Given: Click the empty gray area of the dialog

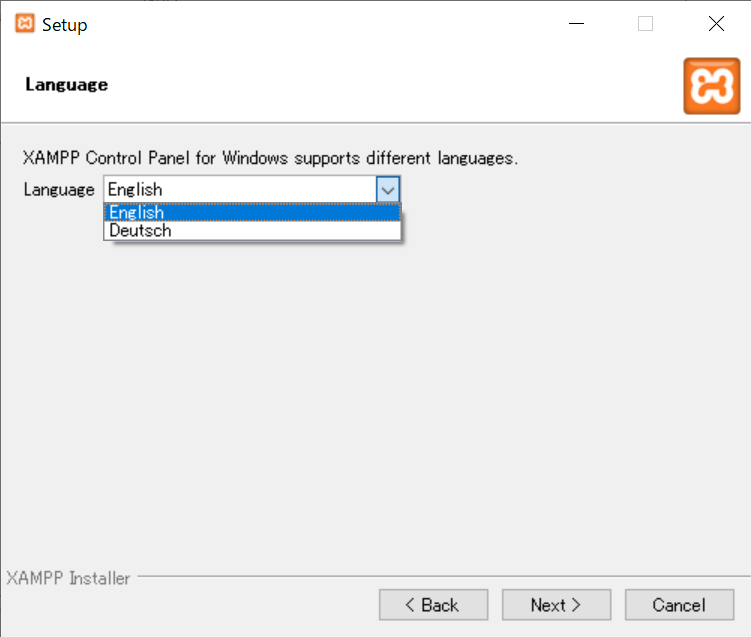Looking at the screenshot, I should click(376, 383).
